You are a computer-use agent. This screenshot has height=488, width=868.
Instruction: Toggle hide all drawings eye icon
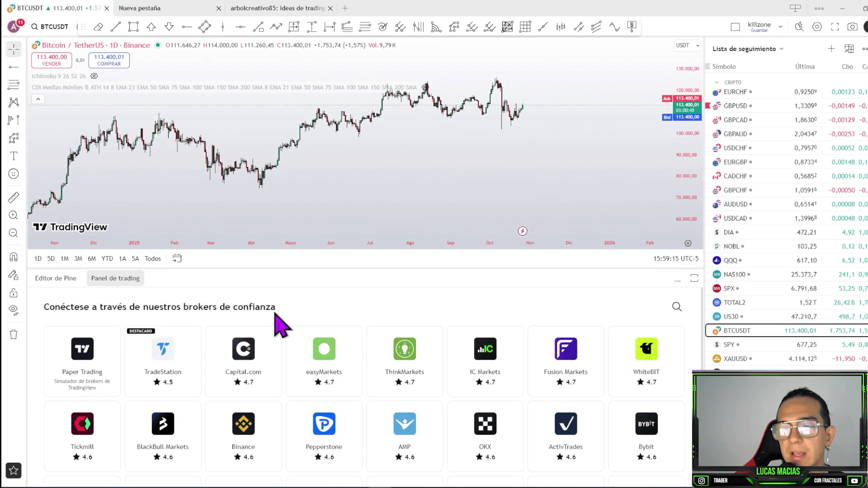[14, 310]
